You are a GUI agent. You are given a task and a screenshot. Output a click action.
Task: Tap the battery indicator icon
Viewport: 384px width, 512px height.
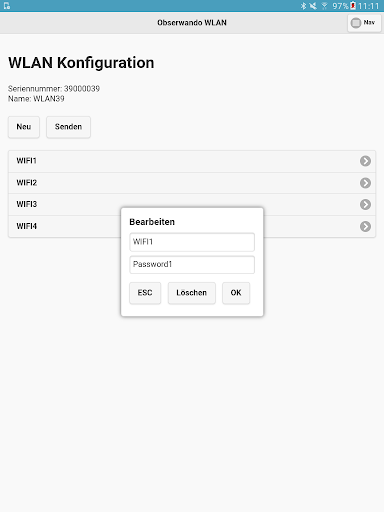[x=353, y=6]
